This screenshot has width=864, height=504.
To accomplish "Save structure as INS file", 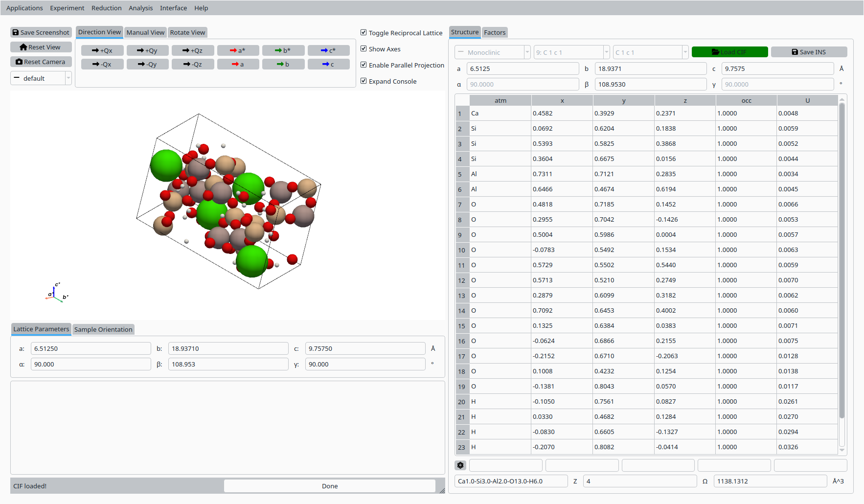I will (x=809, y=52).
